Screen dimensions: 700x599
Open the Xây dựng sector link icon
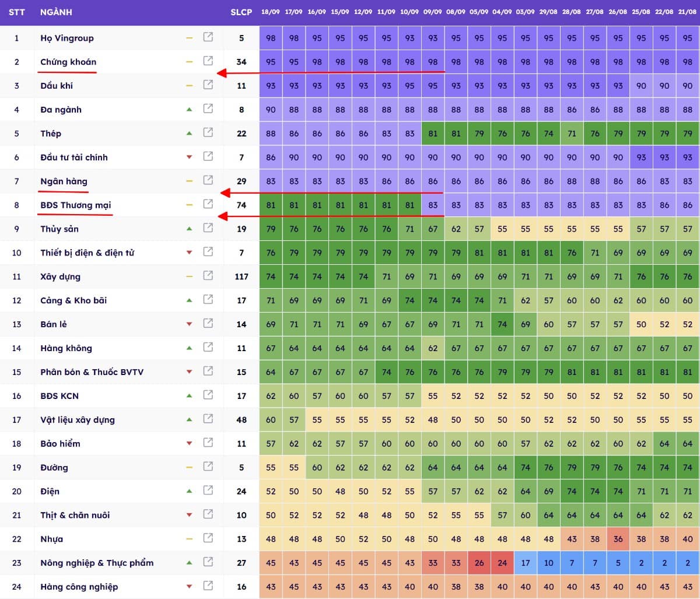(x=208, y=276)
